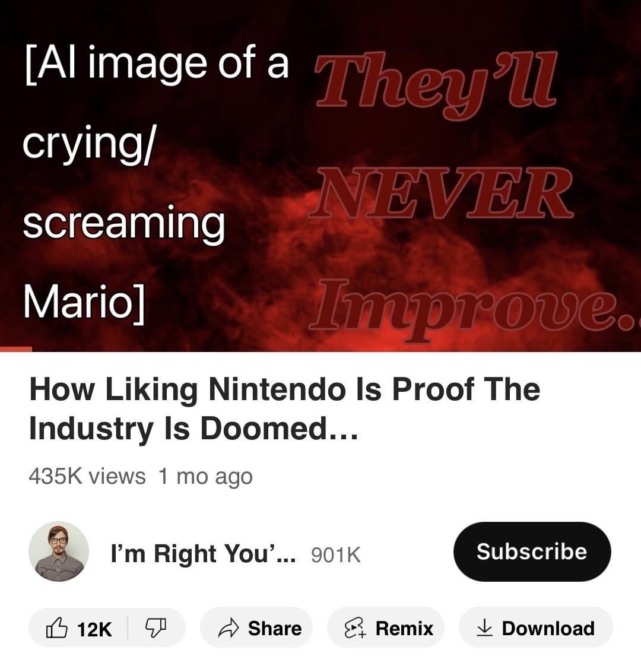Click the 901K subscriber count

[x=336, y=555]
